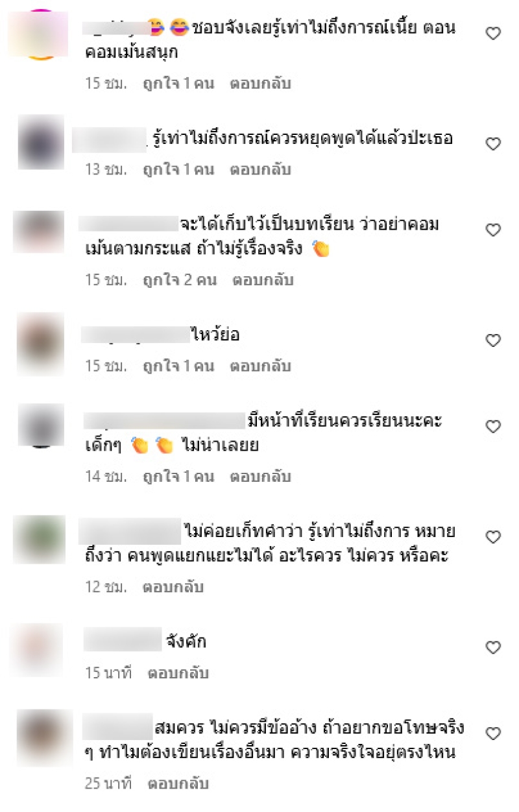519x812 pixels.
Task: Like the ไหว้ย่อ comment
Action: (x=494, y=340)
